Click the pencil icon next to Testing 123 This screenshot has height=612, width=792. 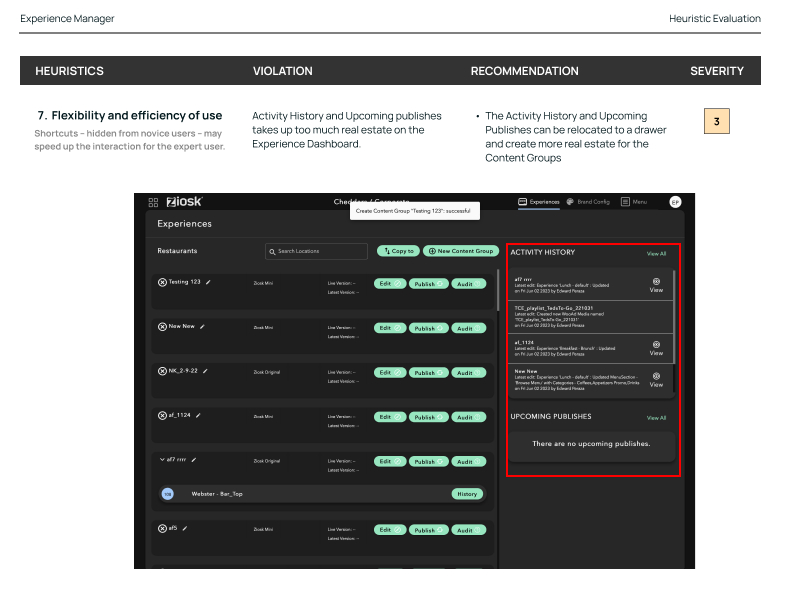coord(208,282)
